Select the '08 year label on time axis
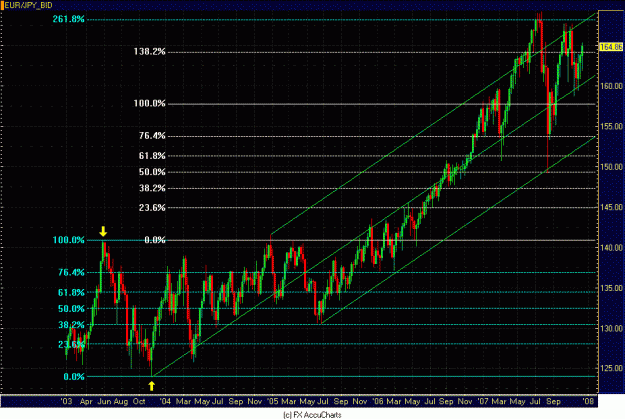The width and height of the screenshot is (625, 419). tap(588, 401)
